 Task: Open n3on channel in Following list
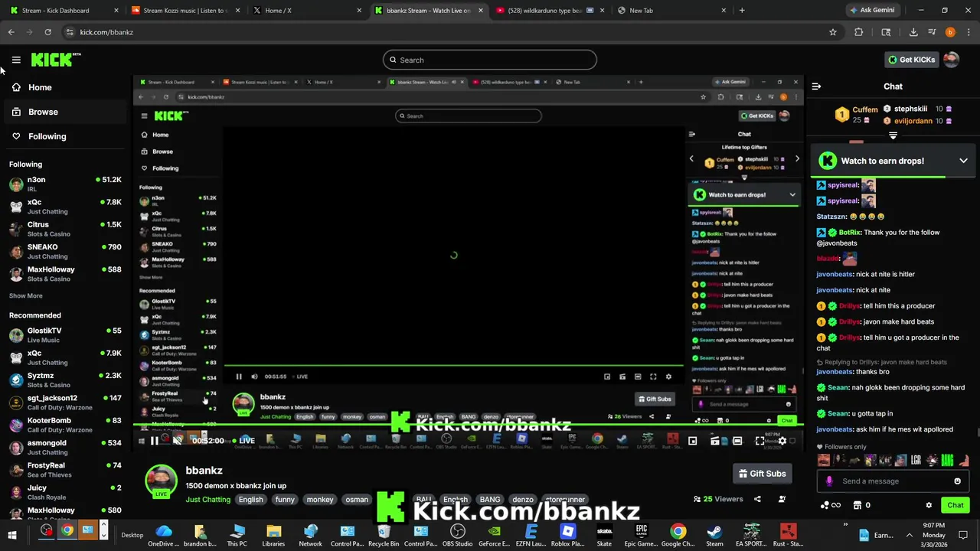(x=65, y=184)
